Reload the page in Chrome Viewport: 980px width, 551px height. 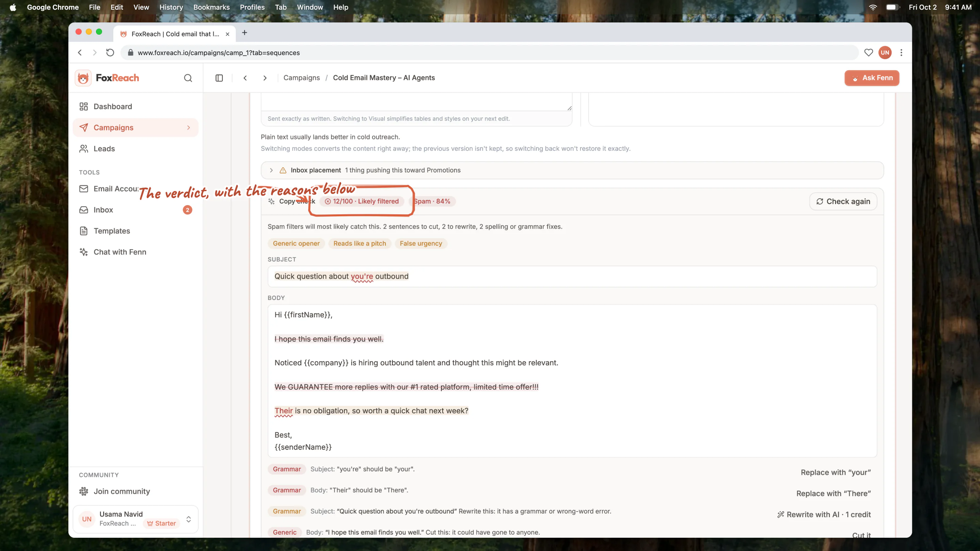(x=110, y=52)
